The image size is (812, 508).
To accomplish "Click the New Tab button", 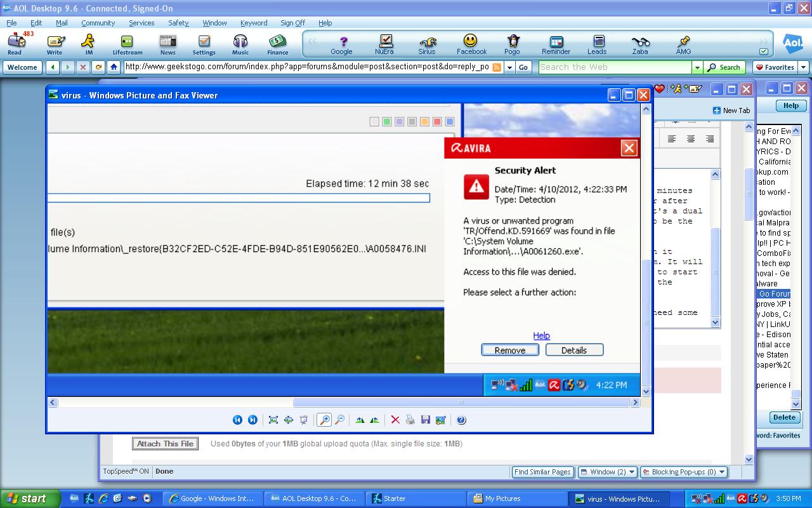I will click(731, 110).
